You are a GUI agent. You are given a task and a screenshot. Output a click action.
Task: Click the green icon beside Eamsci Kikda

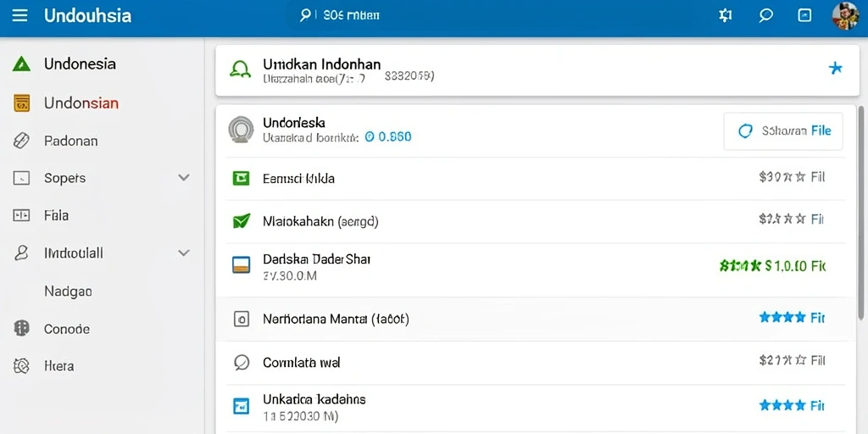(x=241, y=178)
